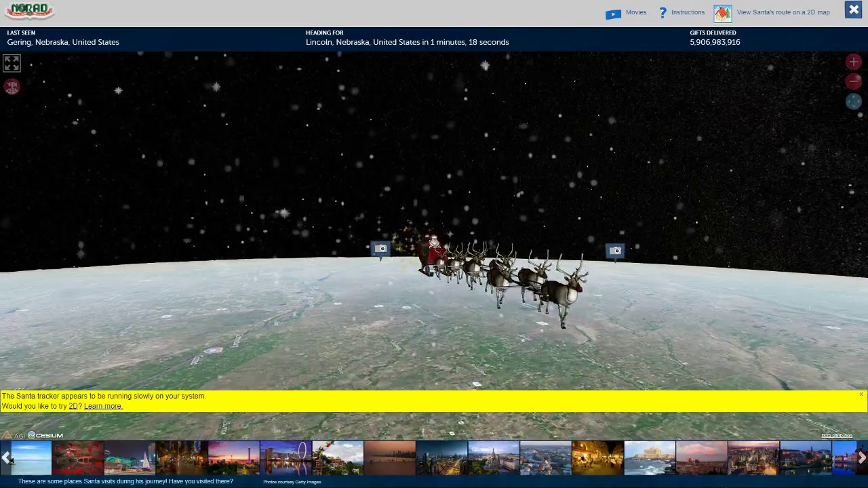Open the camera marker right of reindeer
Viewport: 868px width, 488px height.
click(615, 251)
